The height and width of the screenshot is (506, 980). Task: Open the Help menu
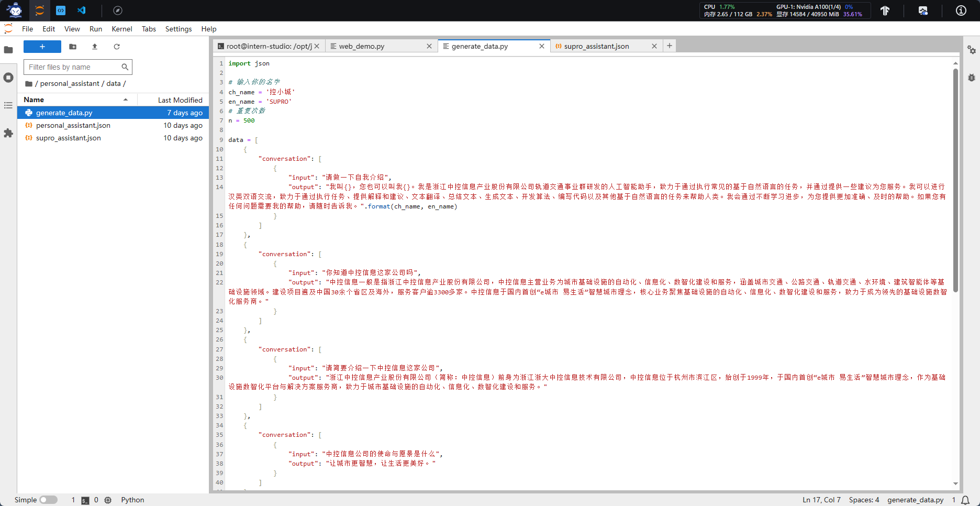(209, 29)
